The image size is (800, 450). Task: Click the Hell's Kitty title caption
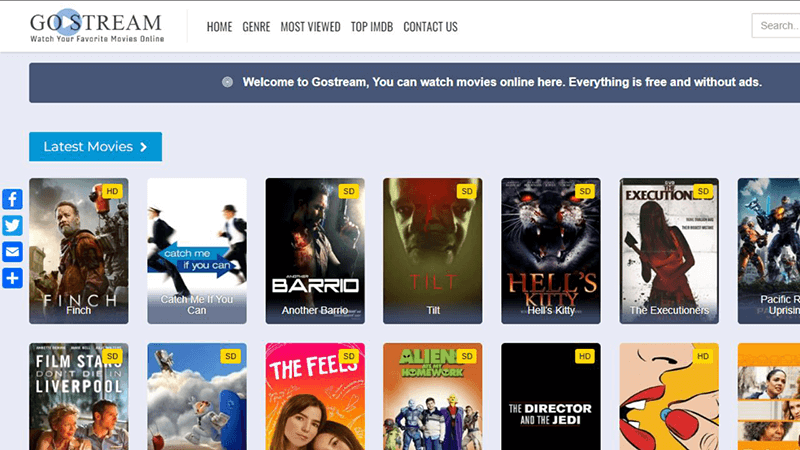coord(551,310)
